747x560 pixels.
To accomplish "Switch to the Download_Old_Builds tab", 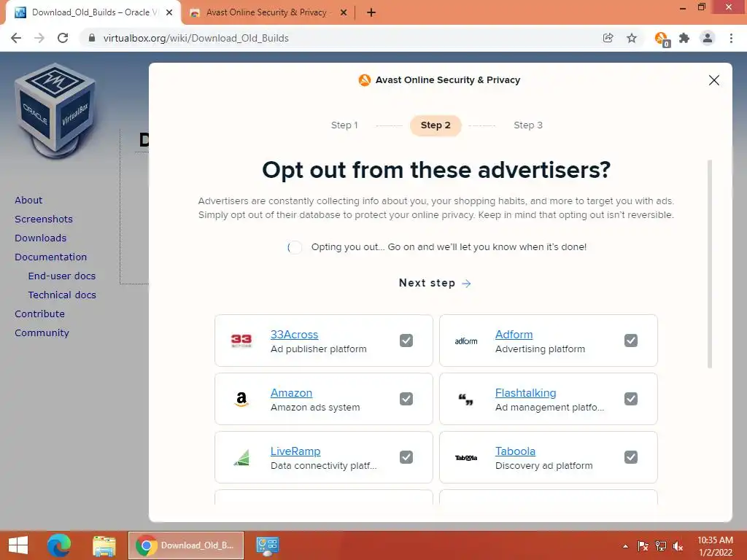I will point(93,13).
